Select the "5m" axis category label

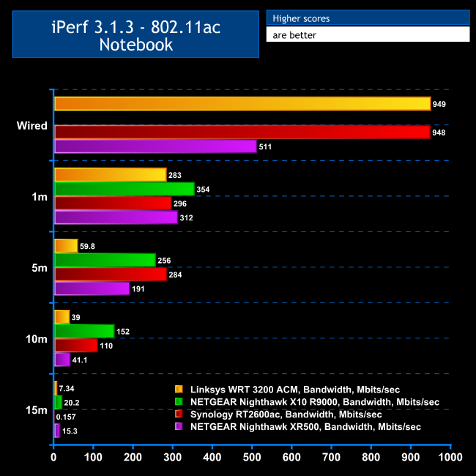pyautogui.click(x=40, y=268)
